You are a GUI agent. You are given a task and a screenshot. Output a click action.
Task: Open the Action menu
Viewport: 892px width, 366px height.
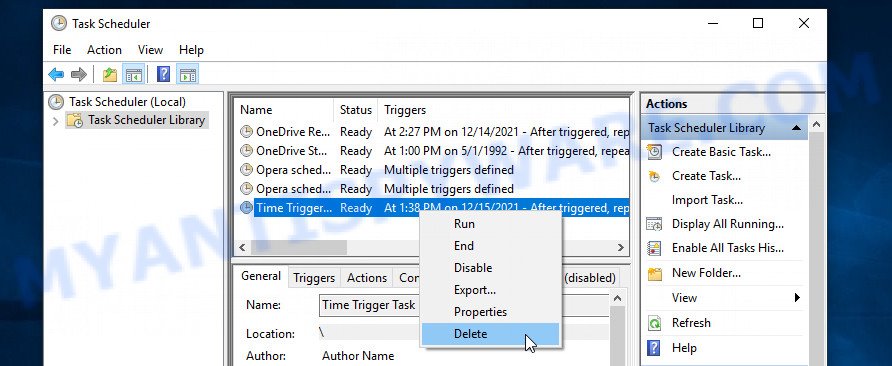[x=104, y=50]
